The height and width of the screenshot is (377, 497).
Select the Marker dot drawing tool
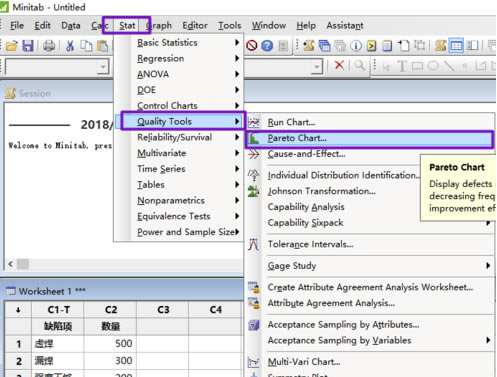pos(464,66)
